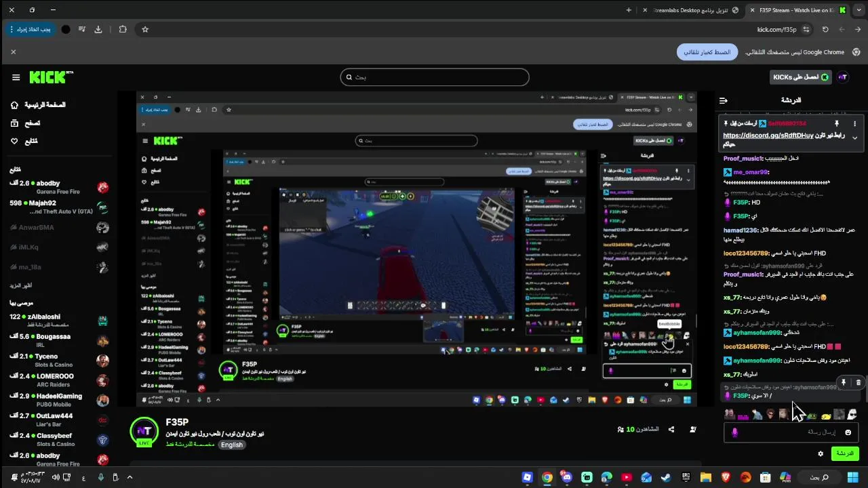This screenshot has width=868, height=488.
Task: Click the stream video player
Action: tap(416, 250)
